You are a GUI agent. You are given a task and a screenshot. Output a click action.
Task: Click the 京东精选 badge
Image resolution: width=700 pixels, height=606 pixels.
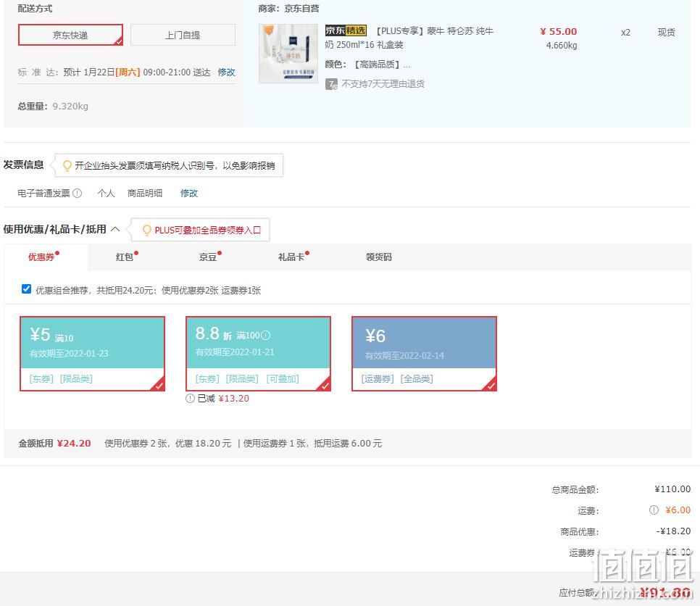tap(346, 30)
